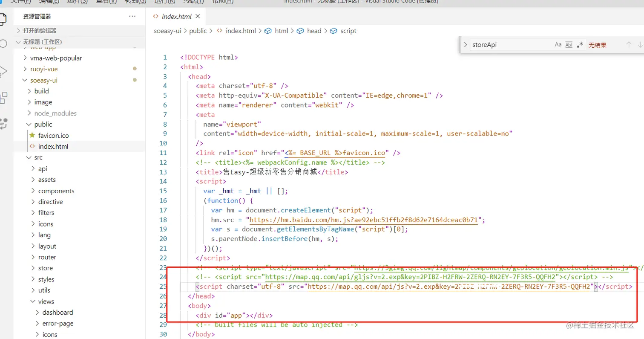Click the index.html file icon in breadcrumbs

tap(220, 31)
